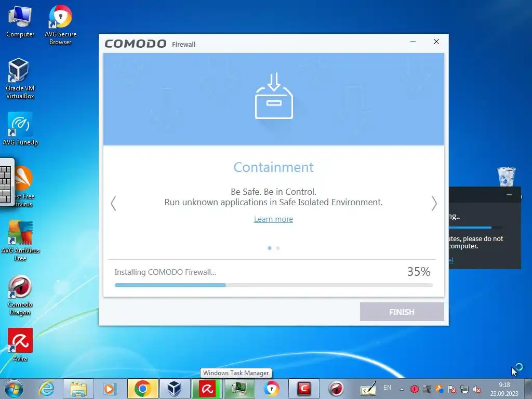Screen dimensions: 532x399
Task: Switch to Avira in taskbar
Action: 207,389
